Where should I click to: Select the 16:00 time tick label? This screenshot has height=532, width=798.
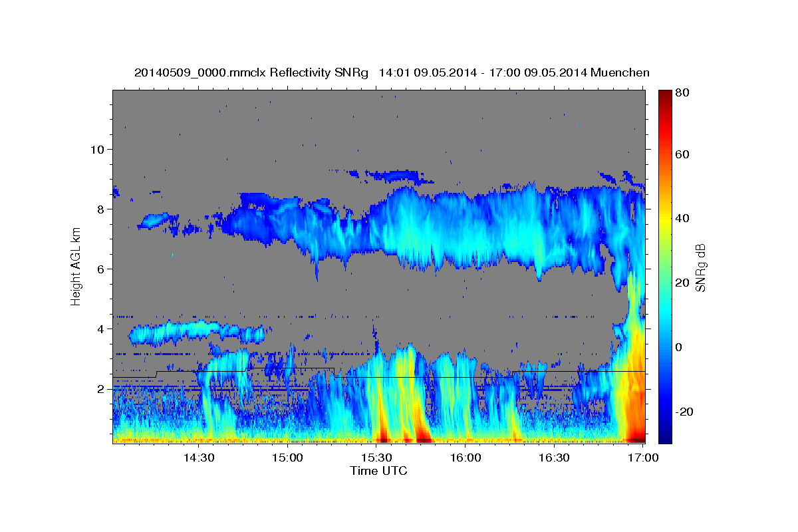(466, 458)
